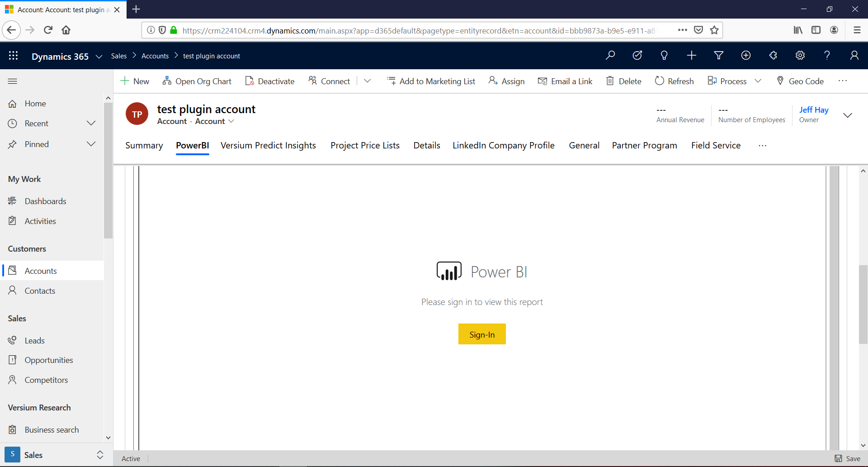Open the lightbulb assistant icon
Screen dimensions: 868x467
tap(664, 55)
